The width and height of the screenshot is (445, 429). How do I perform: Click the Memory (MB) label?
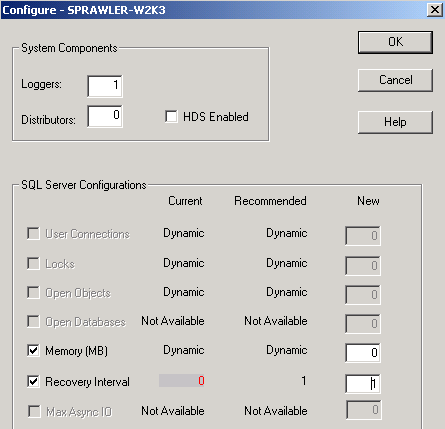(x=77, y=351)
